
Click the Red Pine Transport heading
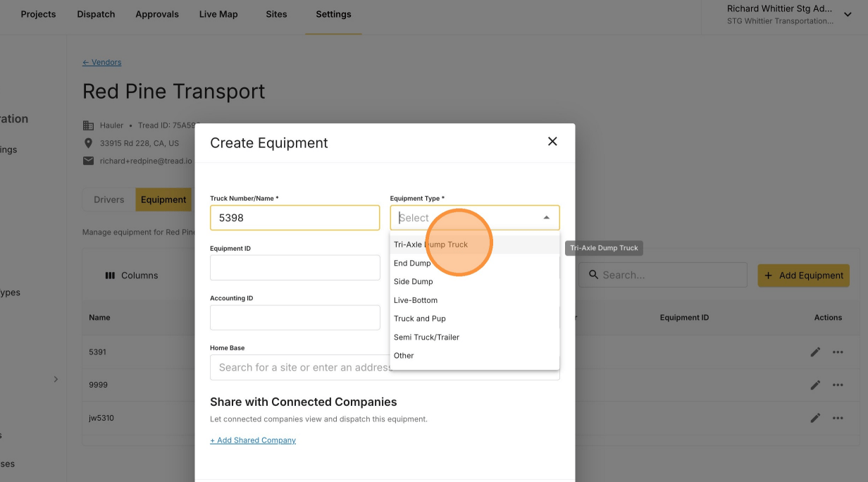174,92
